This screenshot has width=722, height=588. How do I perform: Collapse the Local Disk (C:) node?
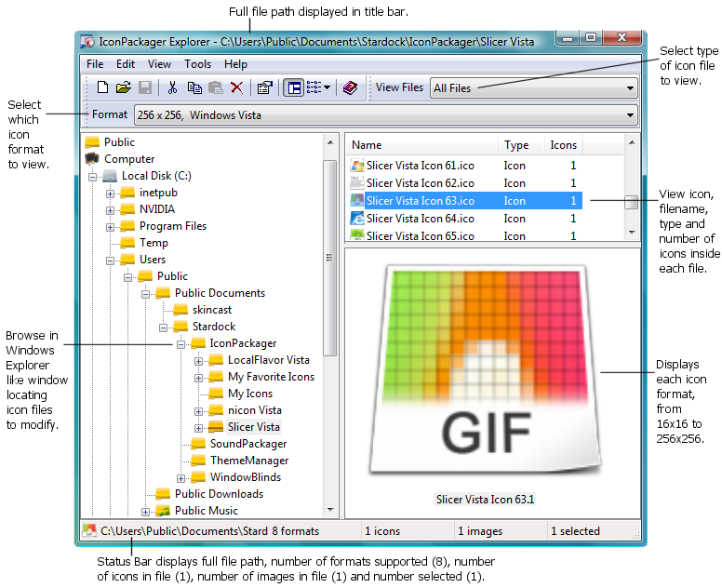click(x=92, y=177)
